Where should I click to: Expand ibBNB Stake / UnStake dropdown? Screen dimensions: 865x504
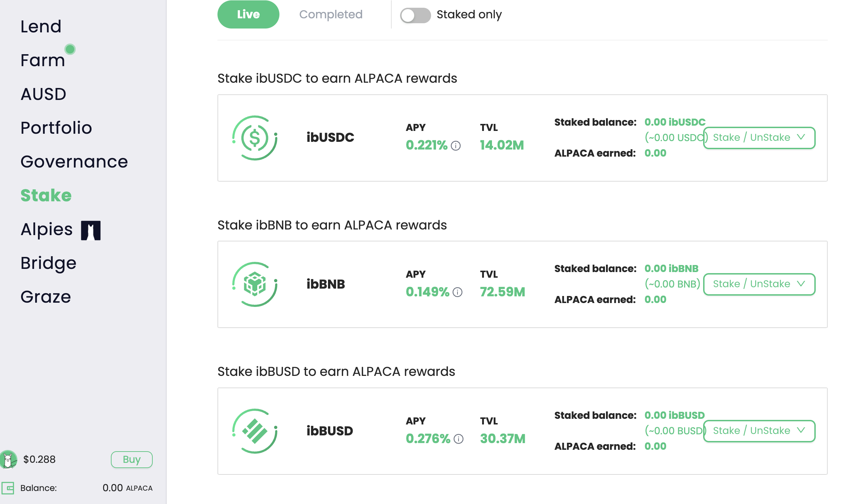[x=759, y=284]
